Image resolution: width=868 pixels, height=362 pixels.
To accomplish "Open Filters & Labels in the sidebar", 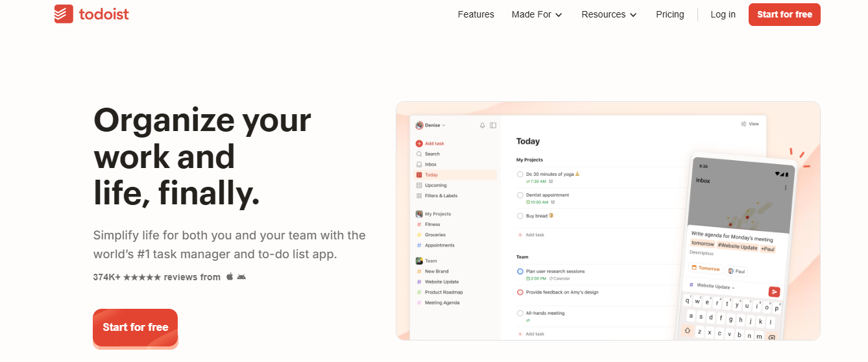I will [x=437, y=195].
